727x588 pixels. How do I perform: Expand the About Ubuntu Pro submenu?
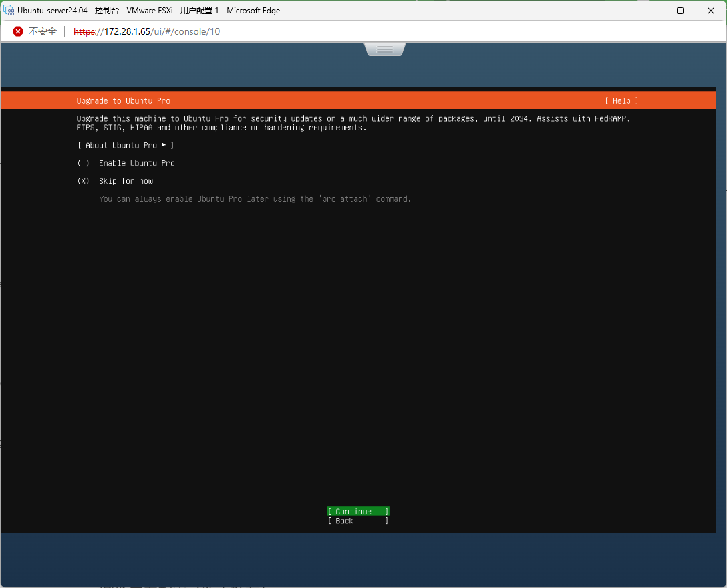coord(125,145)
